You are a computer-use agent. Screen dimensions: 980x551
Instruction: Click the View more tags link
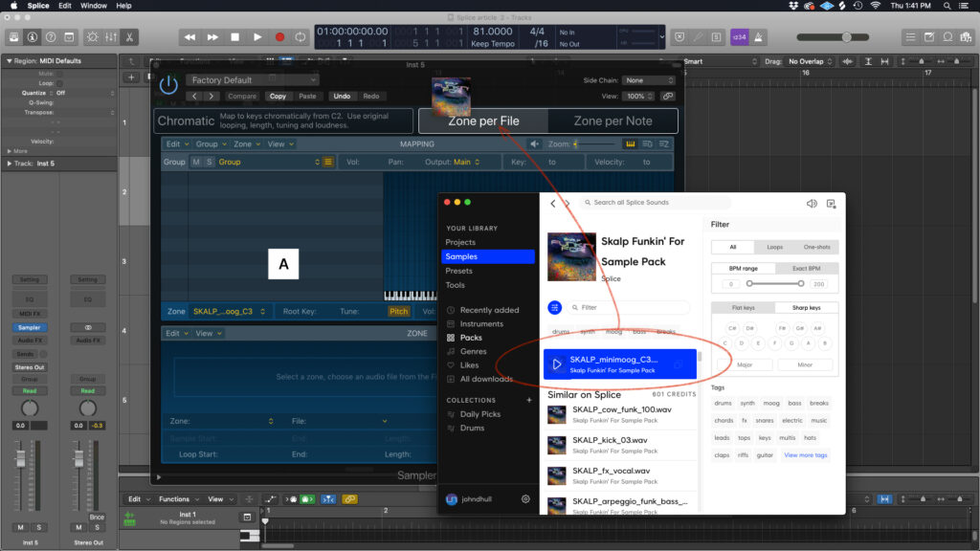(x=805, y=455)
